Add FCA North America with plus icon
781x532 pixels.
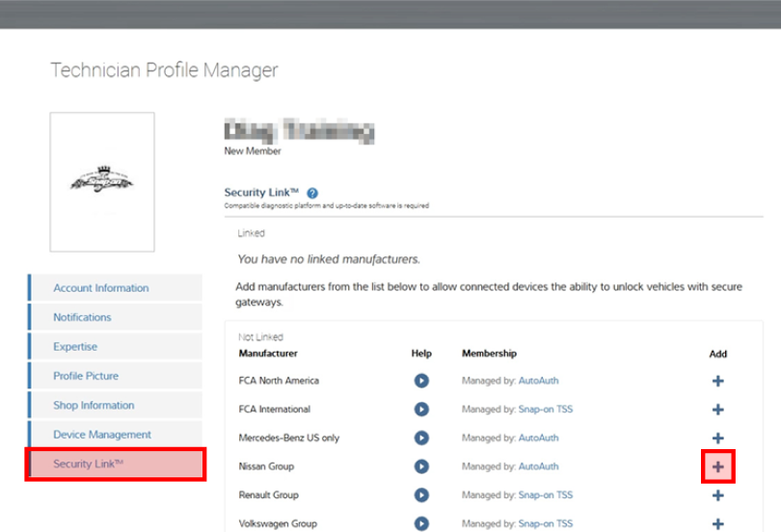(717, 382)
